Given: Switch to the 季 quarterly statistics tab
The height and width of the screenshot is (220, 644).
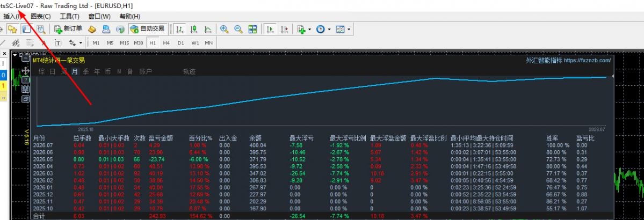Looking at the screenshot, I should [85, 71].
